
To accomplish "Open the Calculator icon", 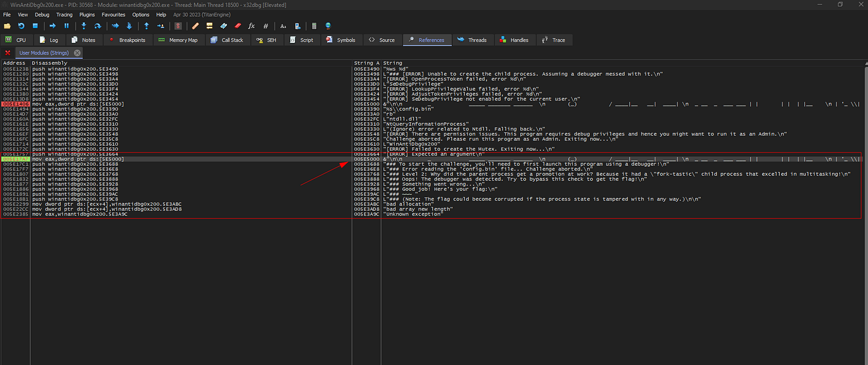I will [314, 26].
